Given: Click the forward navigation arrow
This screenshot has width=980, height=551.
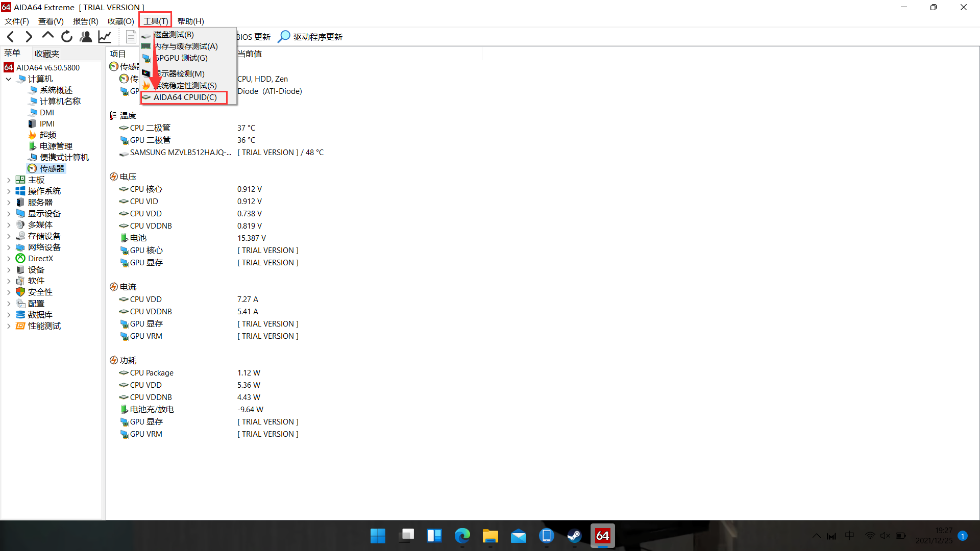Looking at the screenshot, I should coord(29,37).
